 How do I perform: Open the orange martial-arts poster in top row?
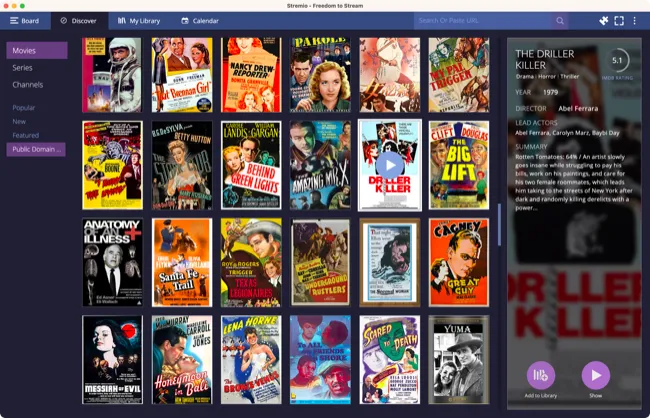pos(390,75)
